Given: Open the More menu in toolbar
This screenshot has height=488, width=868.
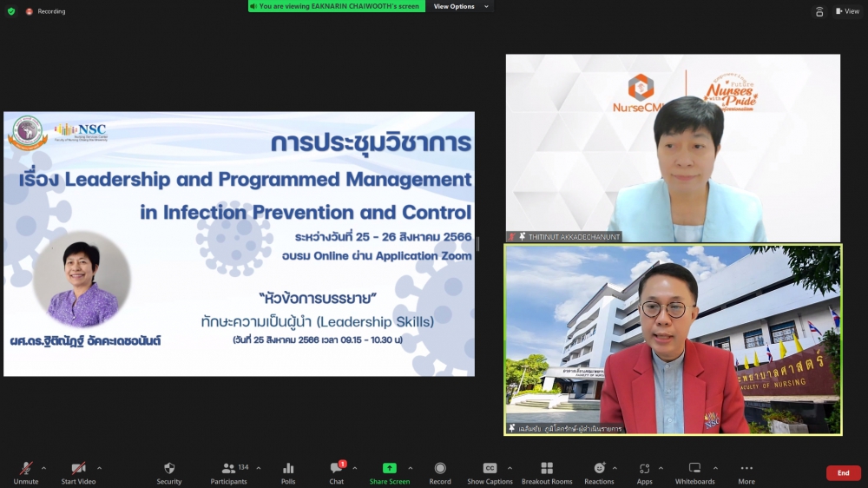Looking at the screenshot, I should [746, 472].
